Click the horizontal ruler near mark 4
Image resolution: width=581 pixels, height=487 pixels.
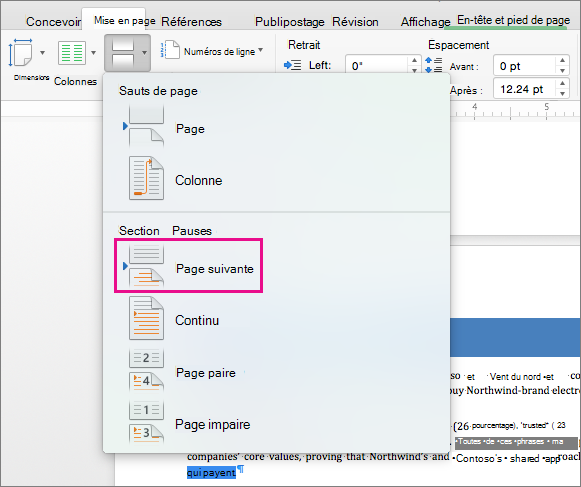click(x=475, y=111)
